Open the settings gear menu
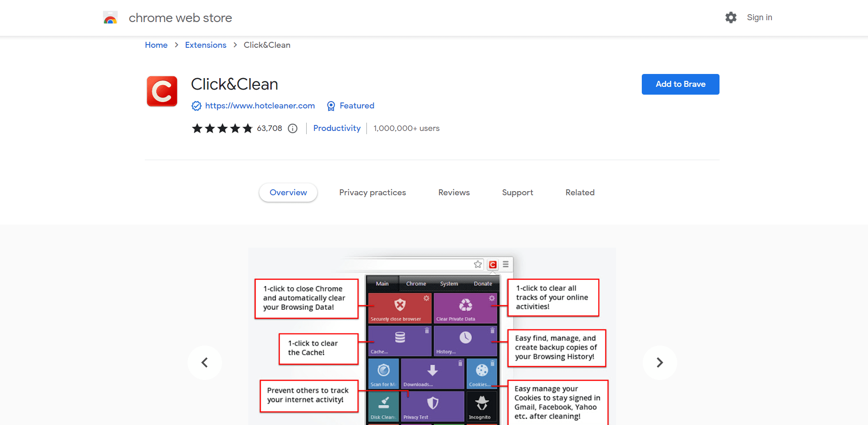Image resolution: width=868 pixels, height=425 pixels. (x=731, y=17)
